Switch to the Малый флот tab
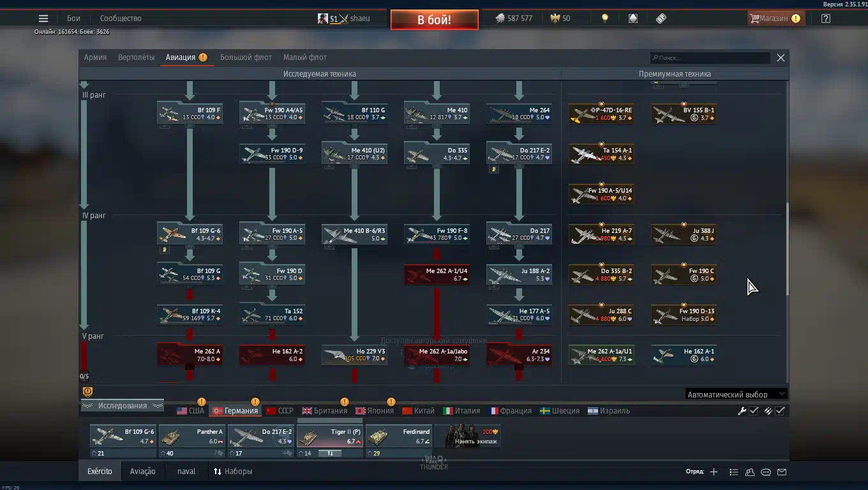 click(305, 57)
